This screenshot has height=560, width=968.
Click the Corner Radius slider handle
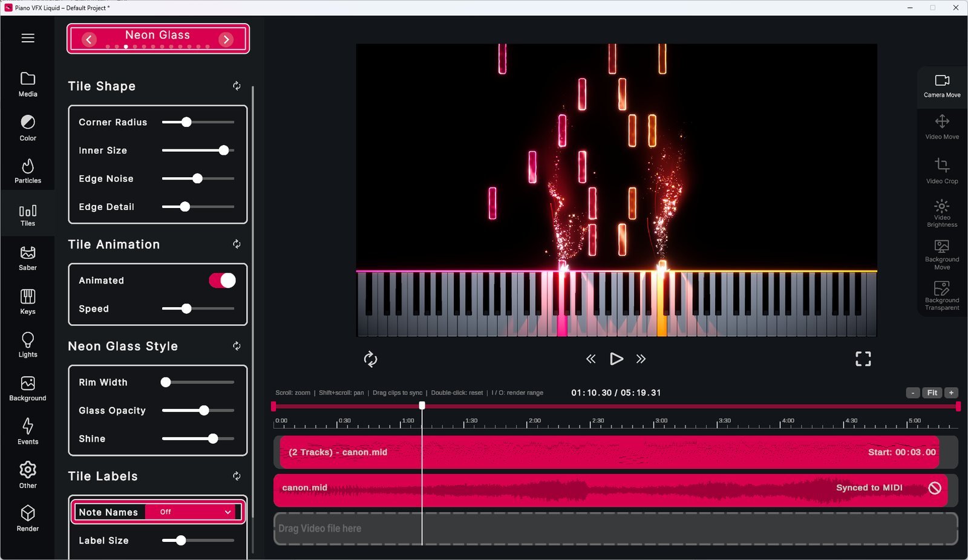[x=186, y=122]
